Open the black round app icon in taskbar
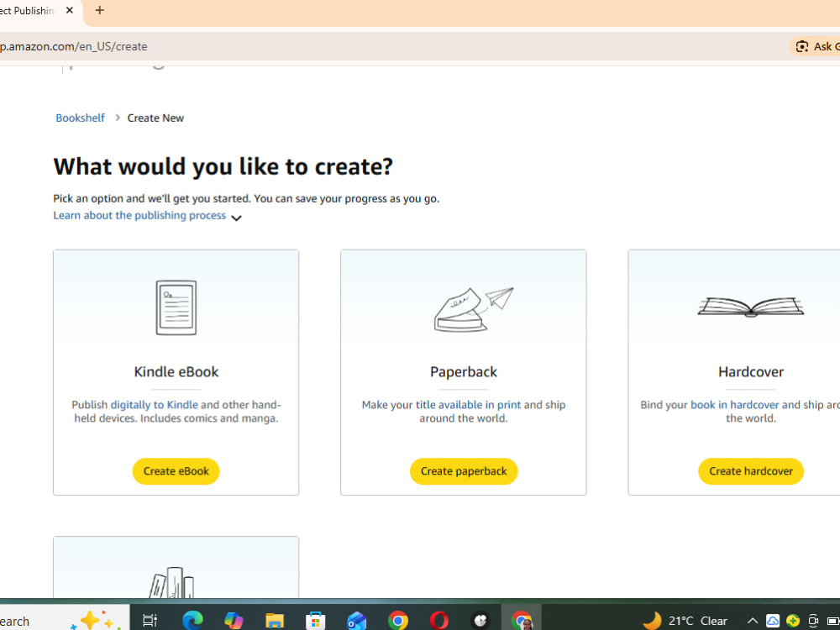Image resolution: width=840 pixels, height=630 pixels. coord(480,621)
